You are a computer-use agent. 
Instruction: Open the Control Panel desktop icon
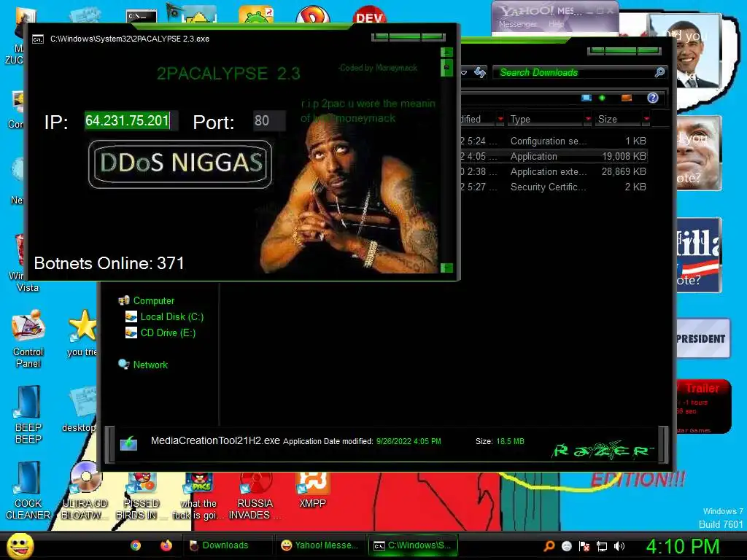tap(28, 339)
